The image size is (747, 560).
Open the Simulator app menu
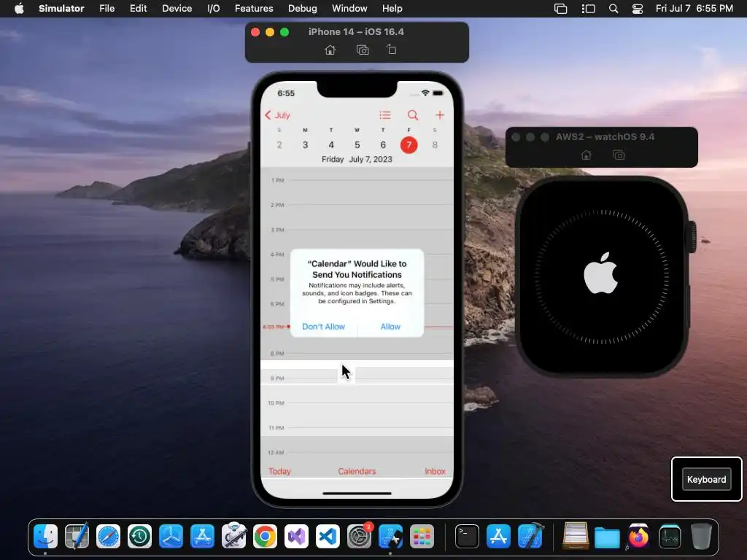coord(61,9)
